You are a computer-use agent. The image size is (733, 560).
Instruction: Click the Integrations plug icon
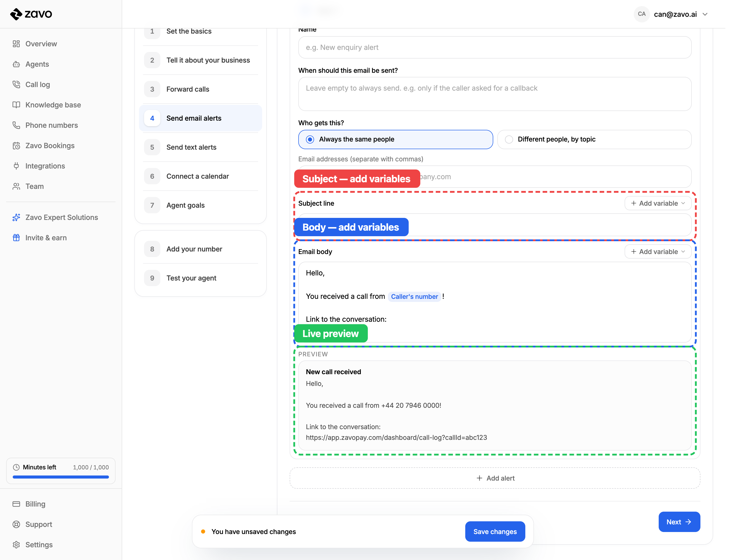tap(16, 166)
